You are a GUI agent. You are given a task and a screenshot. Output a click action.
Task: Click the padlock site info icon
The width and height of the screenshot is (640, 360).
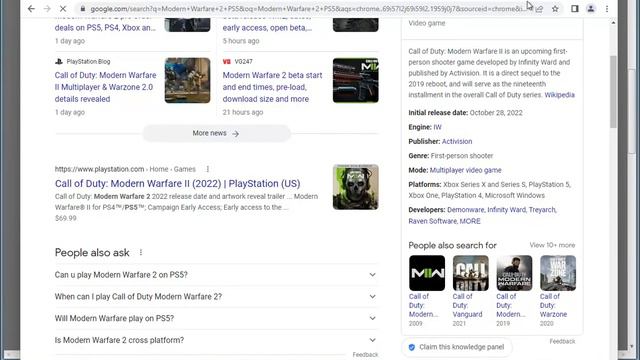83,9
